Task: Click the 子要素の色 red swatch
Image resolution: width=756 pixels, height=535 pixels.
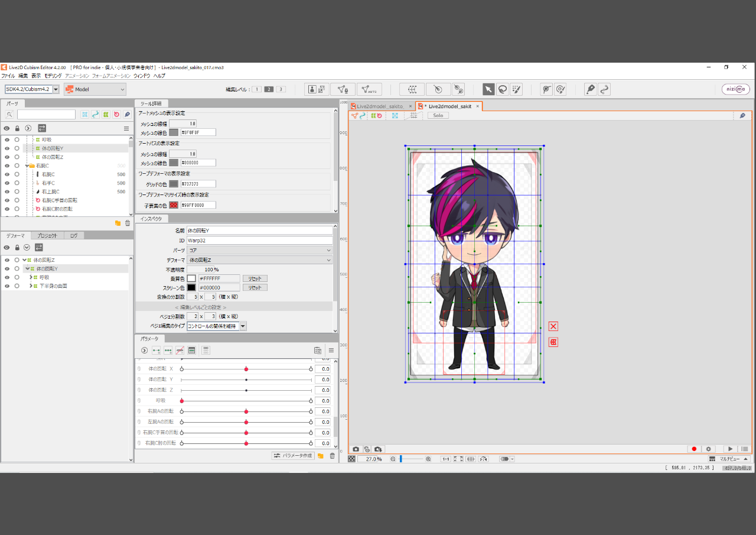Action: pyautogui.click(x=174, y=205)
